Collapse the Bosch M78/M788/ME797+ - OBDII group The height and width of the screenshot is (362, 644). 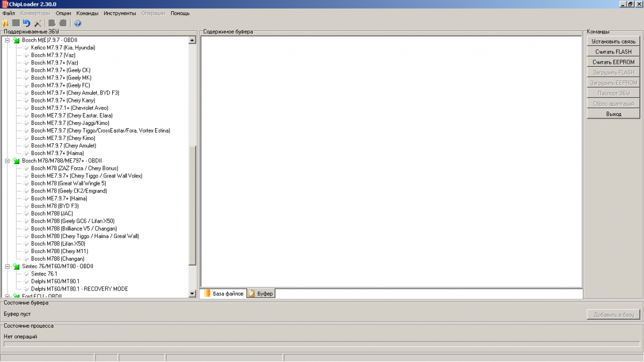pyautogui.click(x=8, y=161)
